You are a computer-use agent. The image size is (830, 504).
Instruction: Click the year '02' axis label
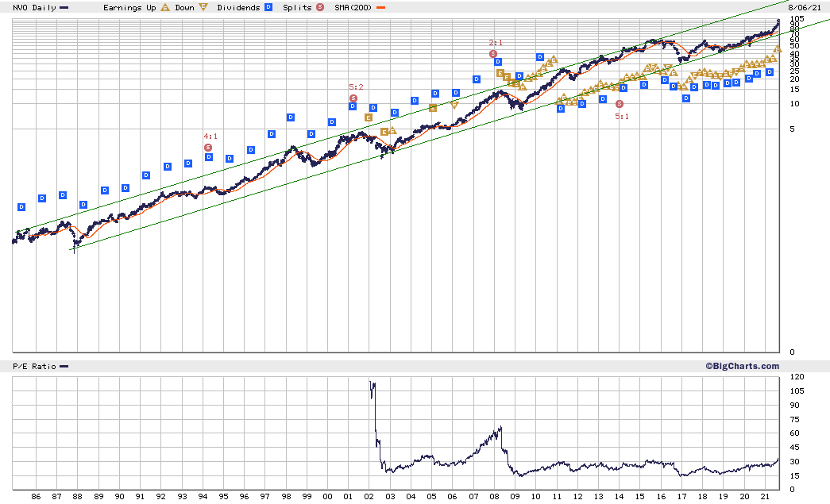point(369,496)
